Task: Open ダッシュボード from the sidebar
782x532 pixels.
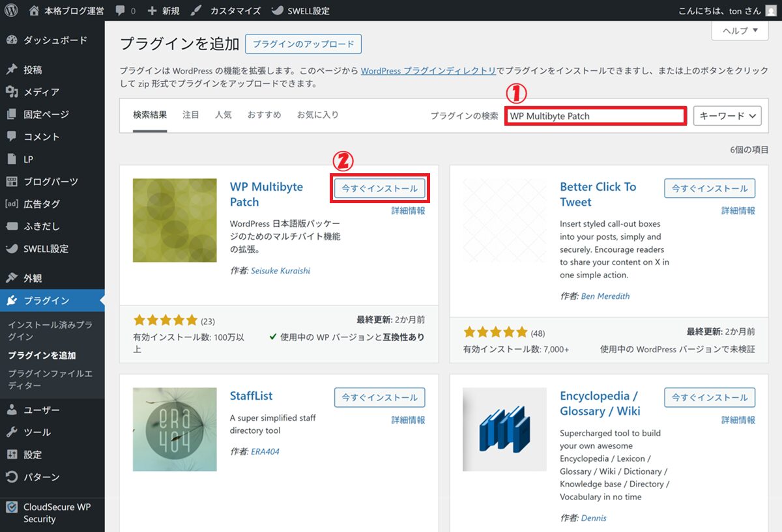Action: click(x=55, y=40)
